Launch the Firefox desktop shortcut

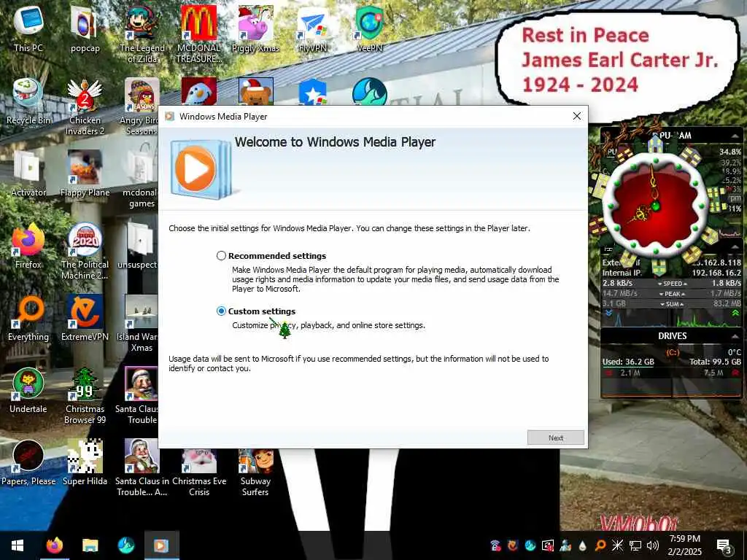(28, 246)
